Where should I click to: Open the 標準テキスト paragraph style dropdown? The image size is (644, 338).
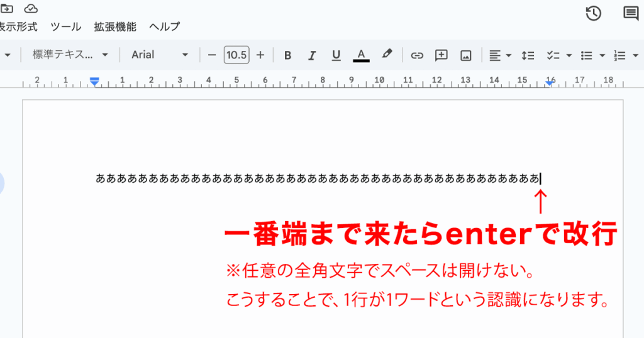click(70, 55)
